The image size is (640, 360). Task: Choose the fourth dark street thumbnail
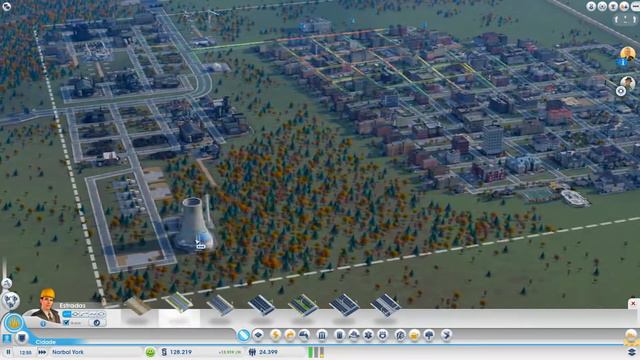[x=261, y=305]
